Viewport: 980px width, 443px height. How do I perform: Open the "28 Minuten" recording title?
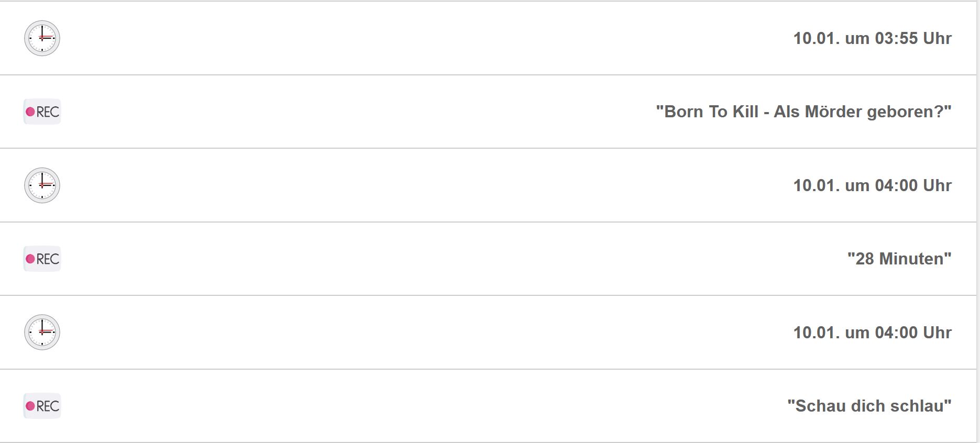(x=899, y=259)
